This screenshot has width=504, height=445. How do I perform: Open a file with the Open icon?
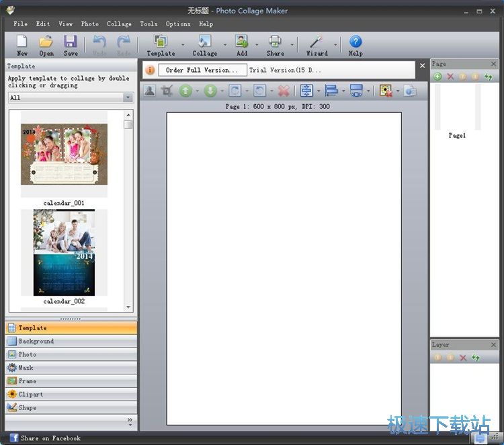[46, 42]
